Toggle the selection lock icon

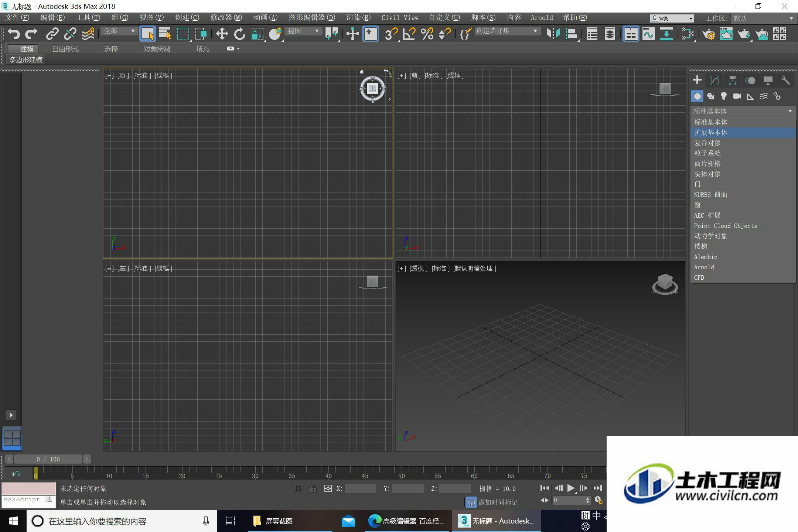click(313, 488)
